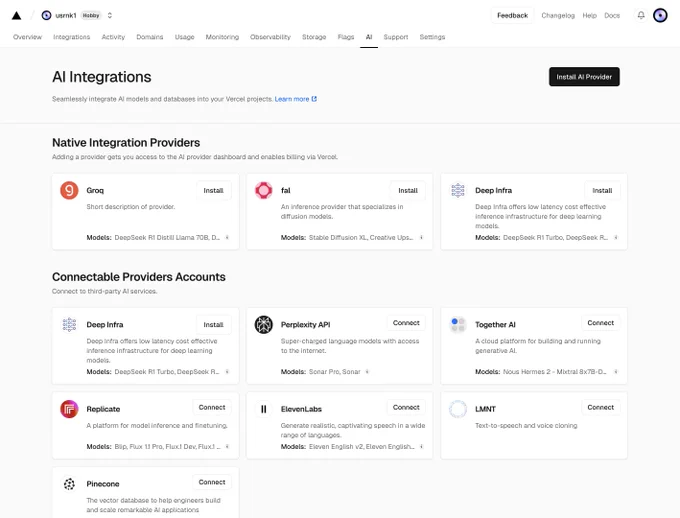Connect the ElevenLabs provider
Viewport: 680px width, 518px height.
[x=406, y=407]
